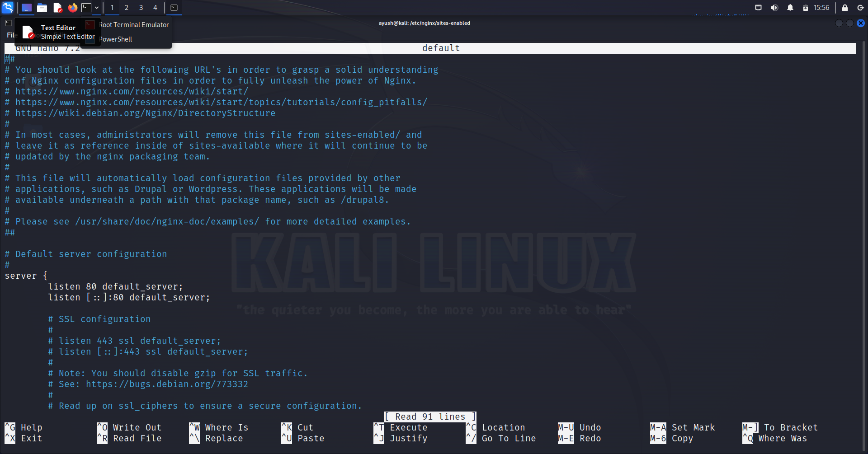Select the terminal window in the window list

[174, 8]
